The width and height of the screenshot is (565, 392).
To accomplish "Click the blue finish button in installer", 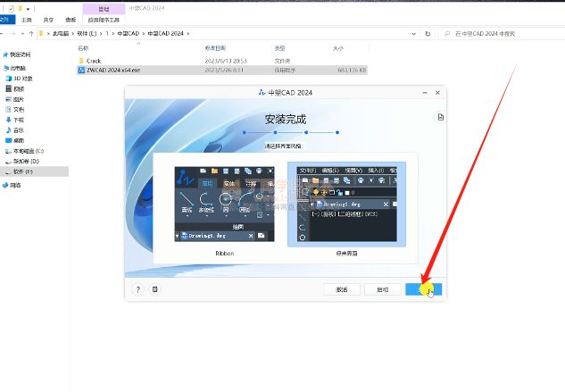I will [423, 289].
